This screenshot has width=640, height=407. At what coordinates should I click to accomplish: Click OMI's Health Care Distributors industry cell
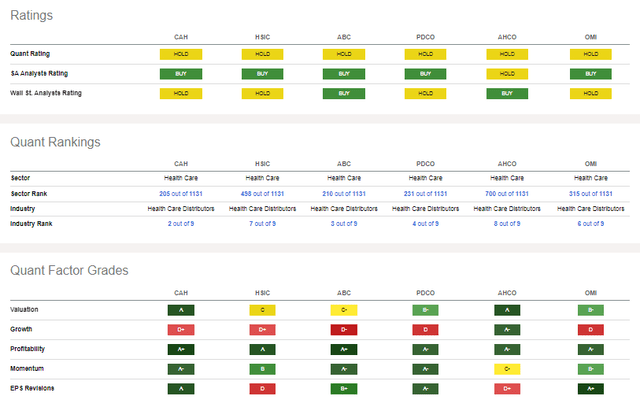click(591, 209)
